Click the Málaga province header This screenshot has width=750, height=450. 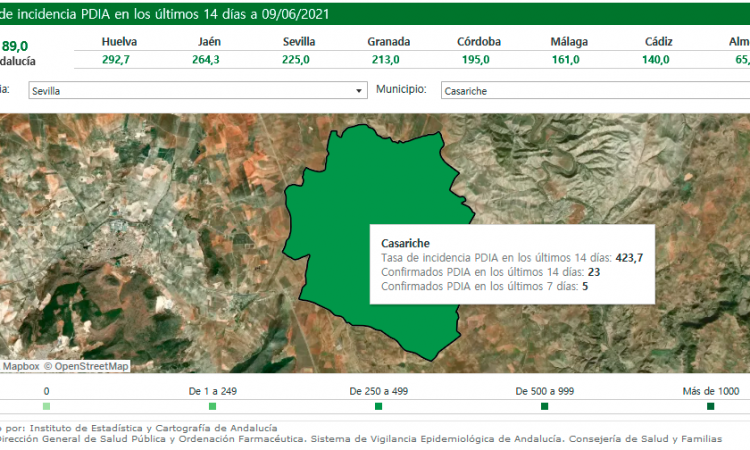569,42
